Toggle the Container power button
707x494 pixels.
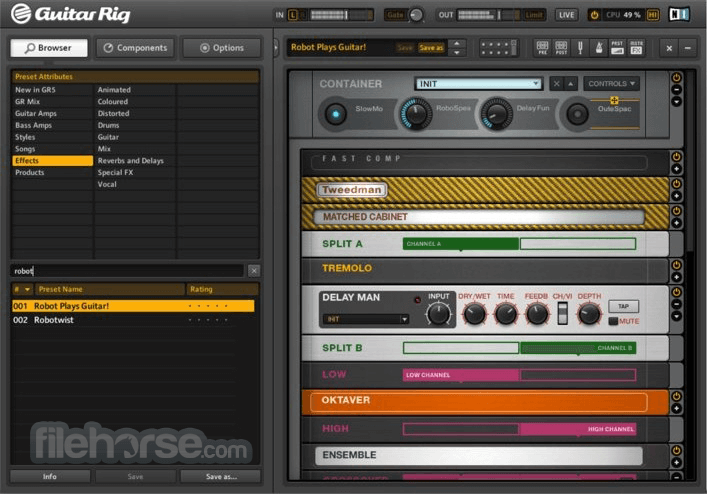676,78
